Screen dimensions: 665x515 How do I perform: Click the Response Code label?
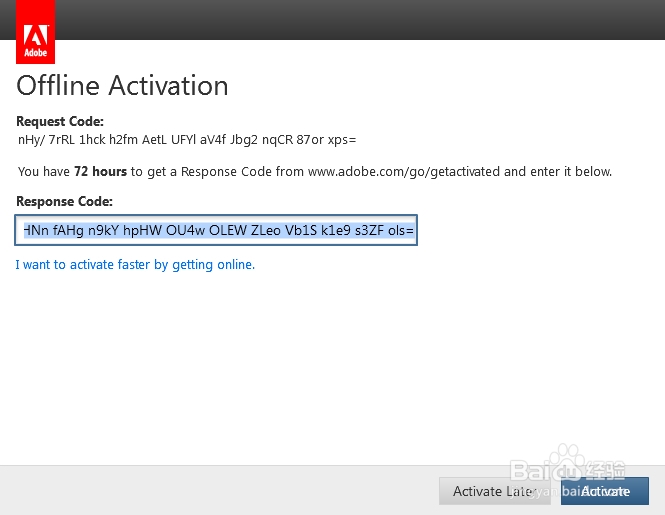[64, 201]
